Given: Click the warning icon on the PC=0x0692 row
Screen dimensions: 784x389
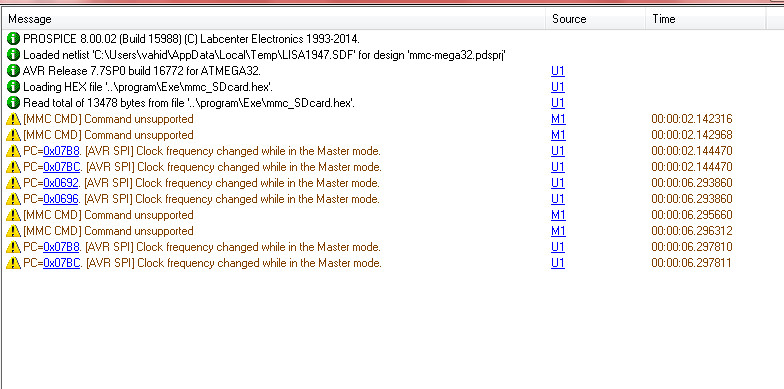Looking at the screenshot, I should (14, 183).
